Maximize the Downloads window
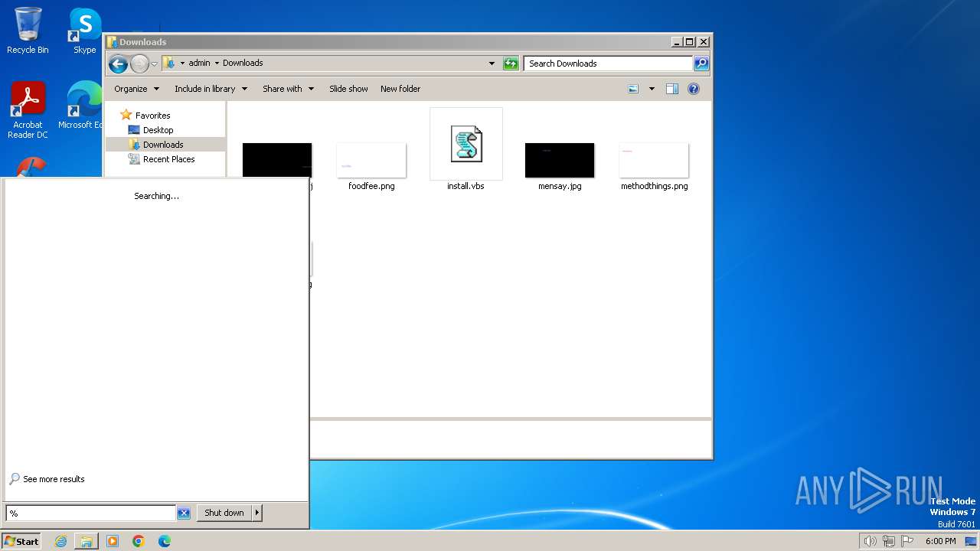The width and height of the screenshot is (980, 551). pyautogui.click(x=689, y=42)
